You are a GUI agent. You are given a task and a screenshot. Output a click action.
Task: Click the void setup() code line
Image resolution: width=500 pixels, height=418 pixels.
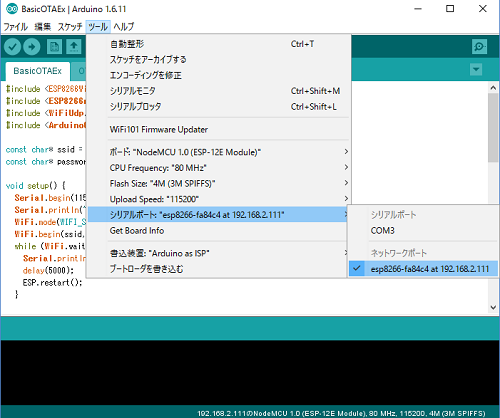36,186
